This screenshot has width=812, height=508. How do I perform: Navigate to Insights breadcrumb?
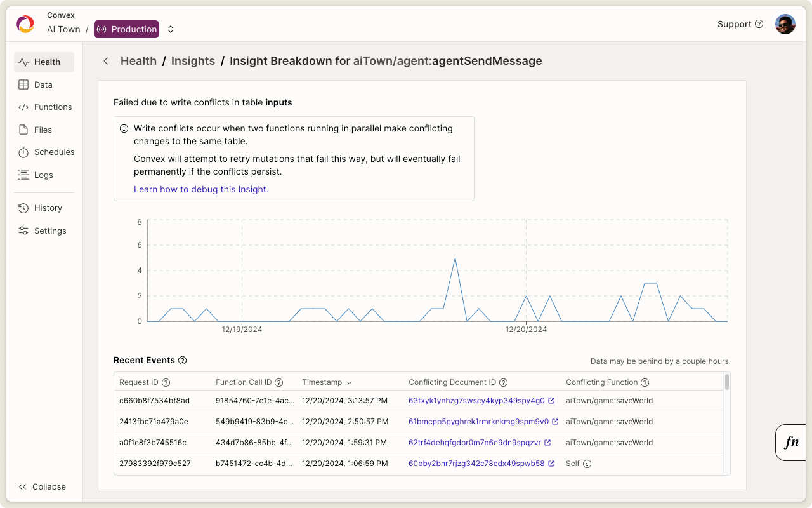(193, 61)
